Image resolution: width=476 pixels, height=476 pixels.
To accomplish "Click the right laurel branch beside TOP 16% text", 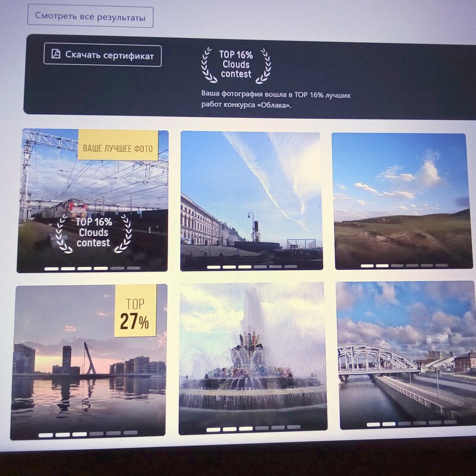I will point(263,64).
